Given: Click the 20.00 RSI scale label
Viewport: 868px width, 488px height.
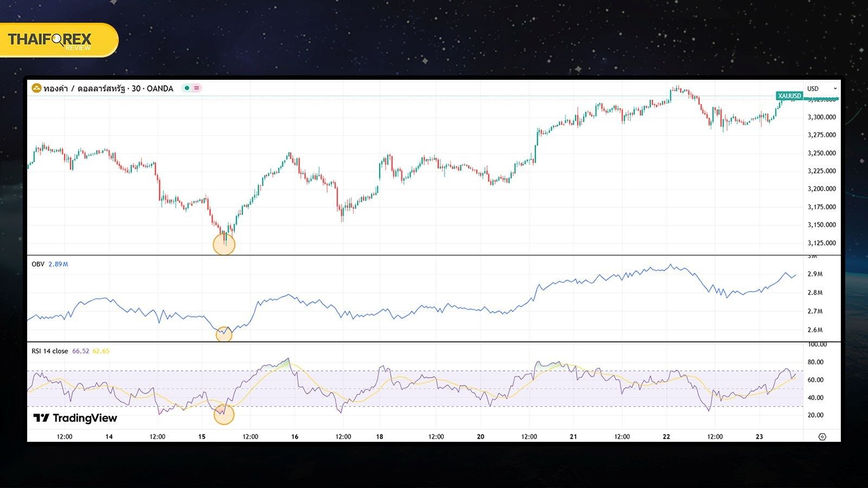Looking at the screenshot, I should coord(815,415).
